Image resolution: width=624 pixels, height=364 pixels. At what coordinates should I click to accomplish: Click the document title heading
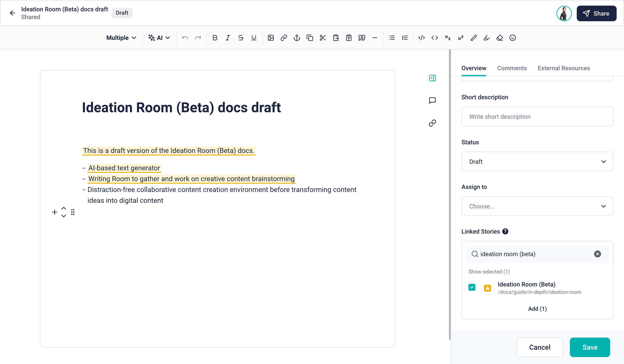pos(181,107)
